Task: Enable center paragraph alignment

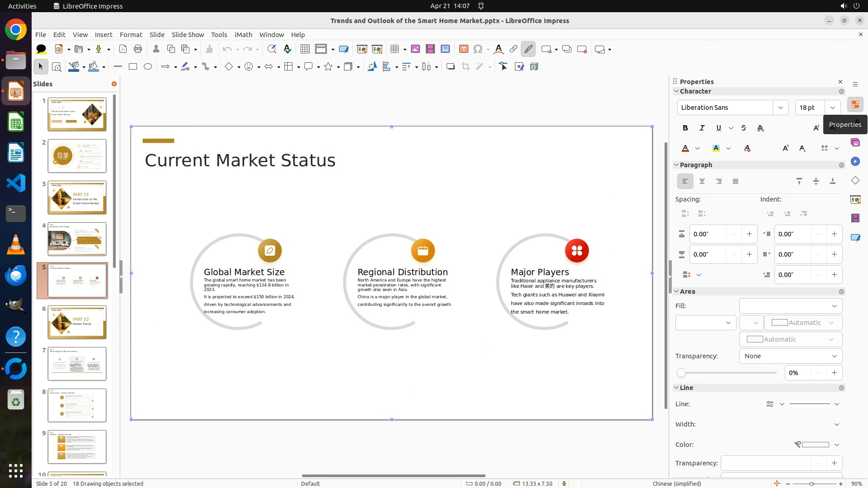Action: [702, 181]
